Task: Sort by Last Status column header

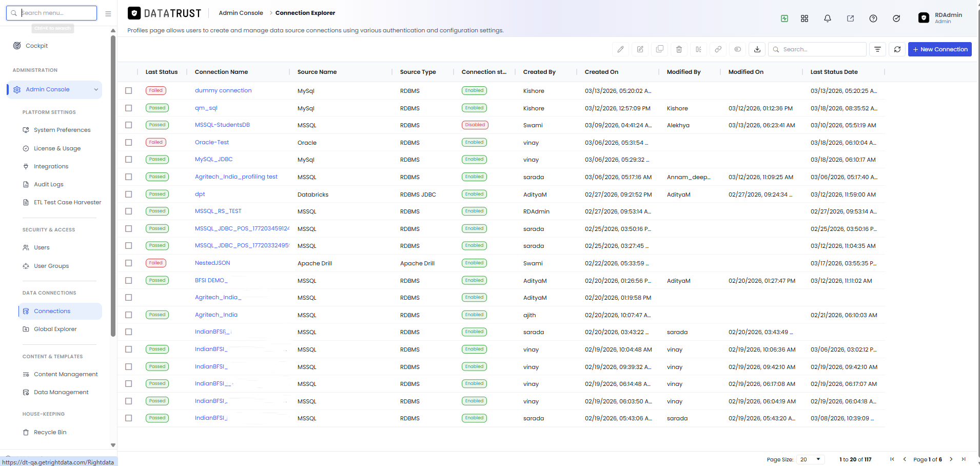Action: (x=162, y=72)
